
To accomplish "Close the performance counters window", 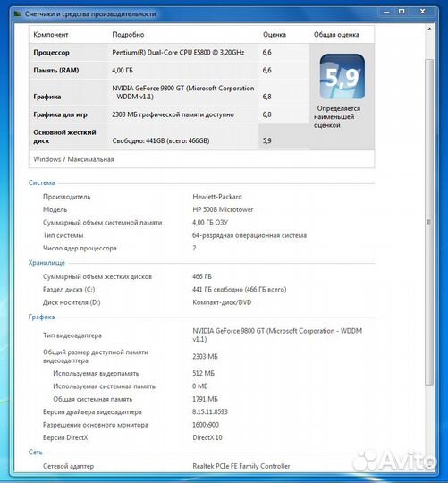I will (422, 12).
